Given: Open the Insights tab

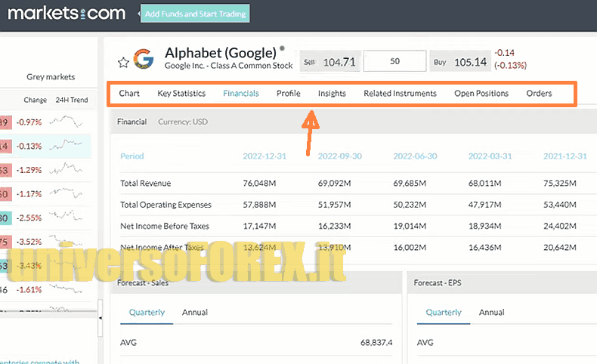Looking at the screenshot, I should tap(332, 94).
